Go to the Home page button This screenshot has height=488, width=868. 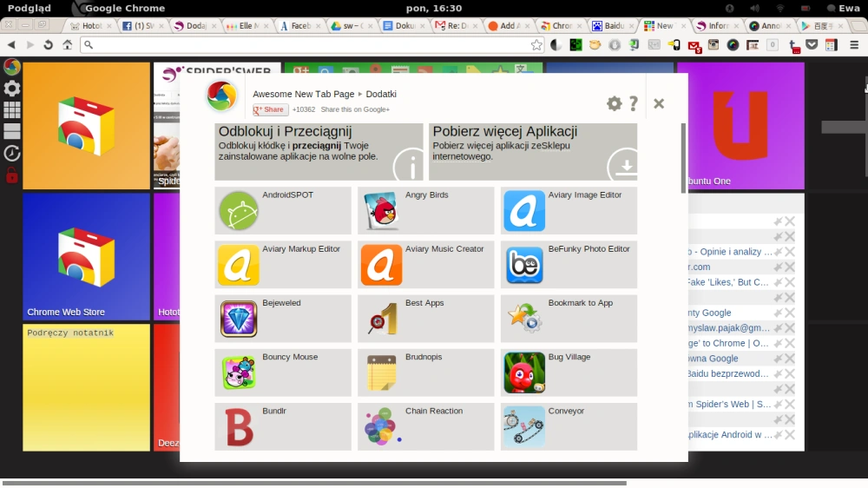(67, 45)
